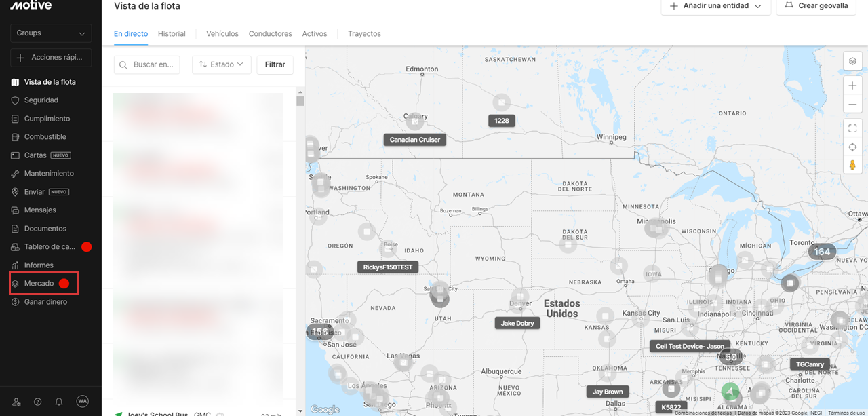Click the Cell Test Device- Jason label
This screenshot has height=416, width=868.
(x=690, y=346)
